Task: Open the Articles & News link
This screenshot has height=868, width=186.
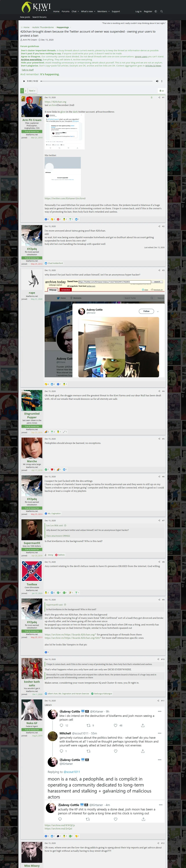Action: (153, 66)
